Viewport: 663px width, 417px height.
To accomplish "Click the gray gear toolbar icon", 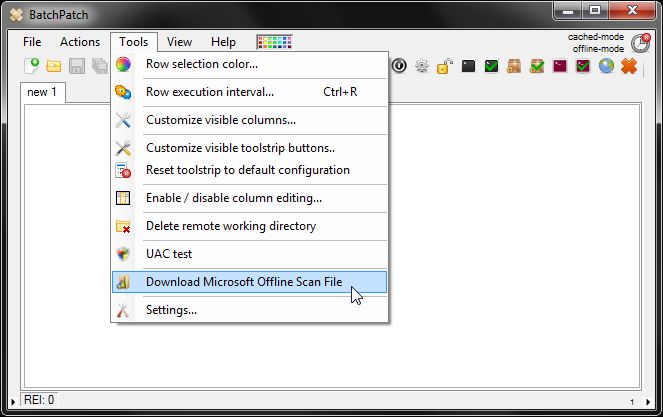I will [x=422, y=66].
